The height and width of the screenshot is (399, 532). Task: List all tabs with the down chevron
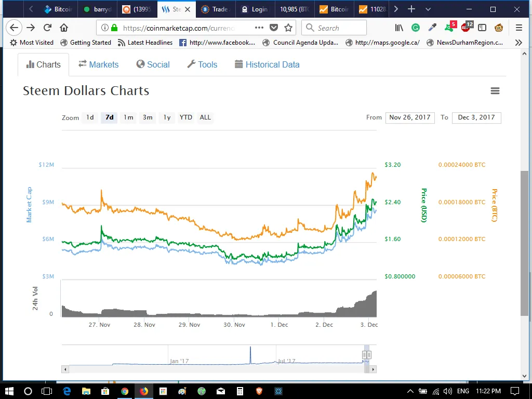pyautogui.click(x=428, y=9)
